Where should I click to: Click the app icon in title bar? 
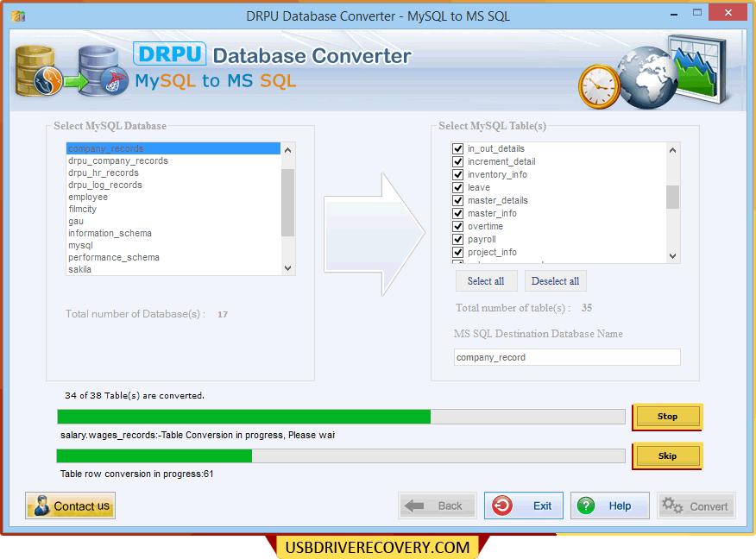pos(18,16)
